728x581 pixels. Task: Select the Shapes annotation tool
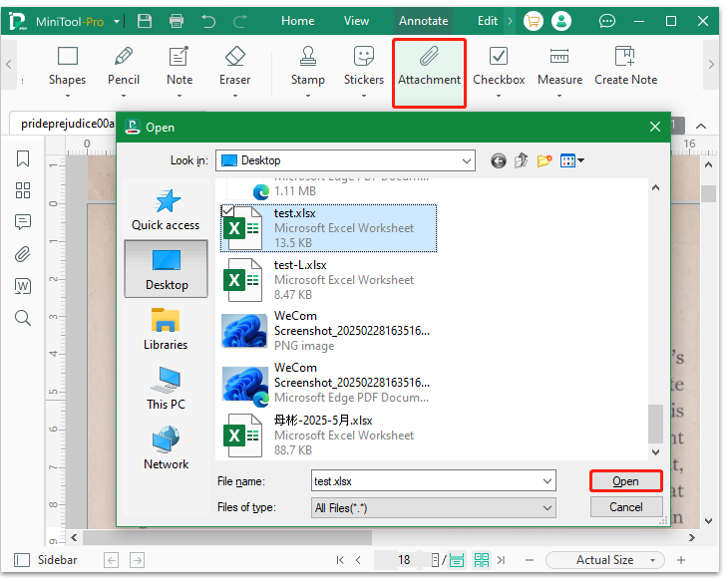[68, 67]
